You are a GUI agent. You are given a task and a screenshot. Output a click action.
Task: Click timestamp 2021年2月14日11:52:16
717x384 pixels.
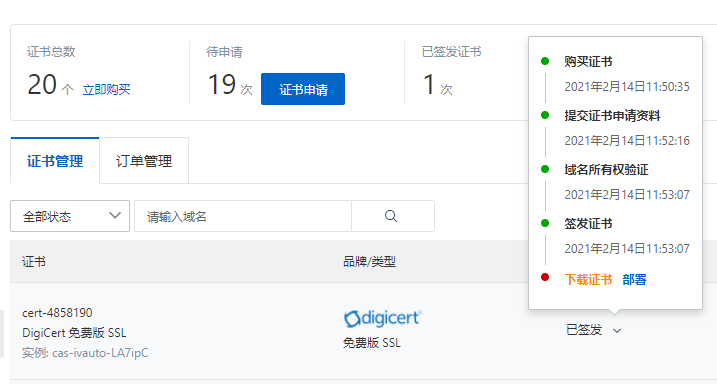point(627,140)
